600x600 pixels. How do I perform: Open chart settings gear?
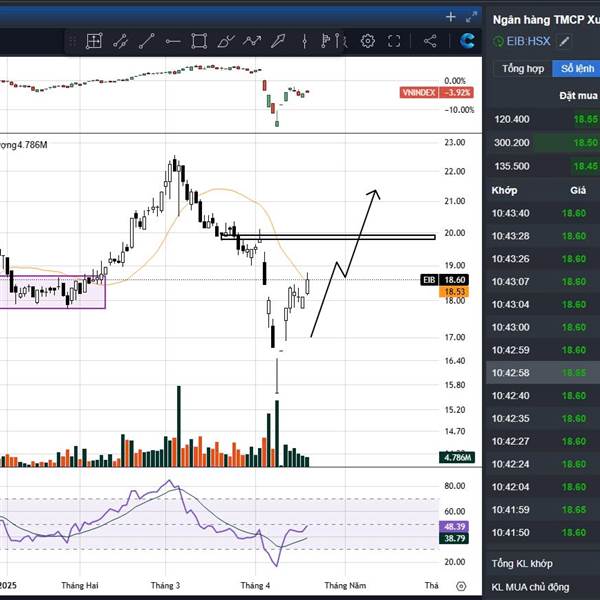368,41
